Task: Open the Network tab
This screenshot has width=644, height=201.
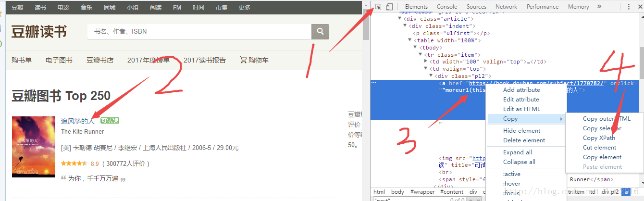Action: point(506,7)
